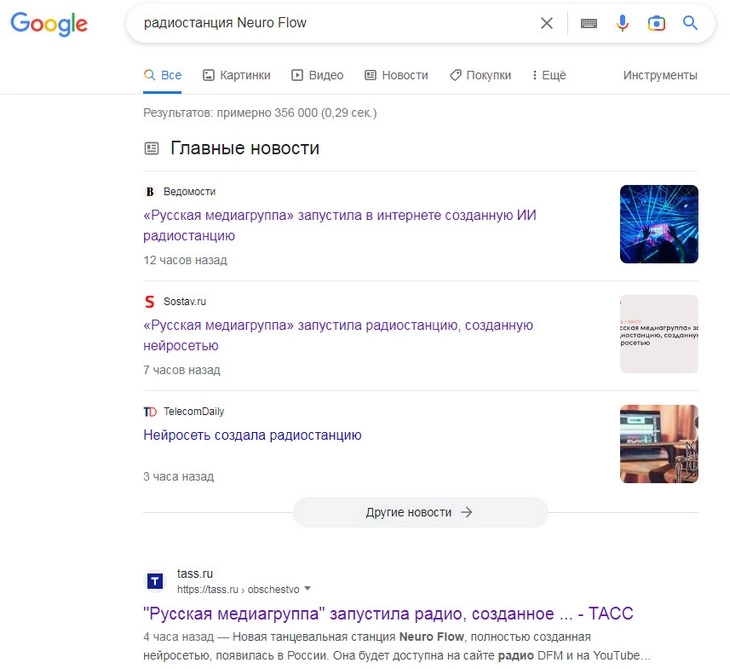
Task: Click Sostav.ru source name text
Action: (184, 302)
